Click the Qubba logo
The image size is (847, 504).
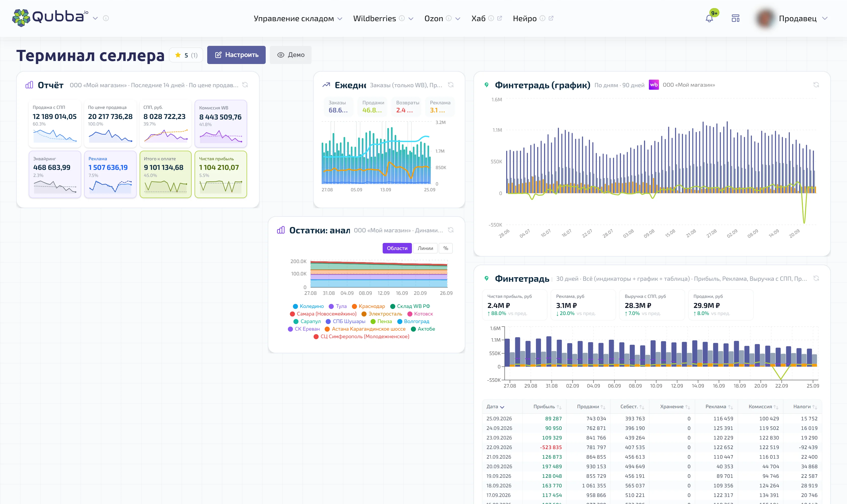point(50,17)
